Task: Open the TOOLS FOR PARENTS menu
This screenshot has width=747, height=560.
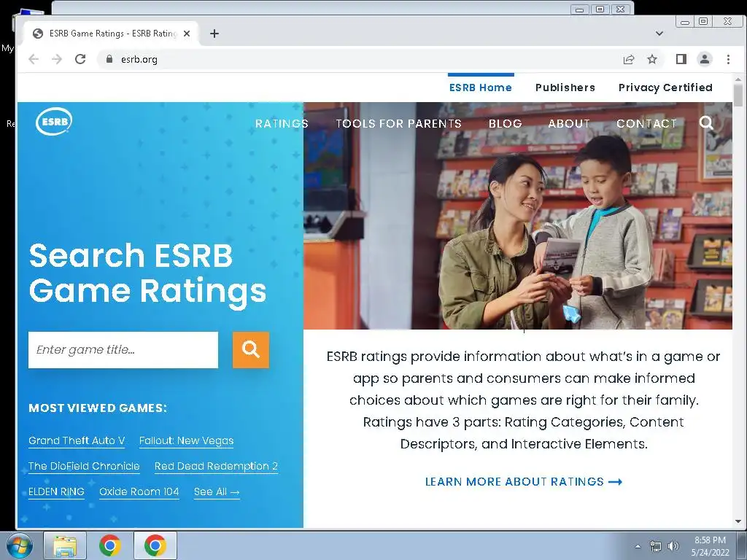Action: point(399,124)
